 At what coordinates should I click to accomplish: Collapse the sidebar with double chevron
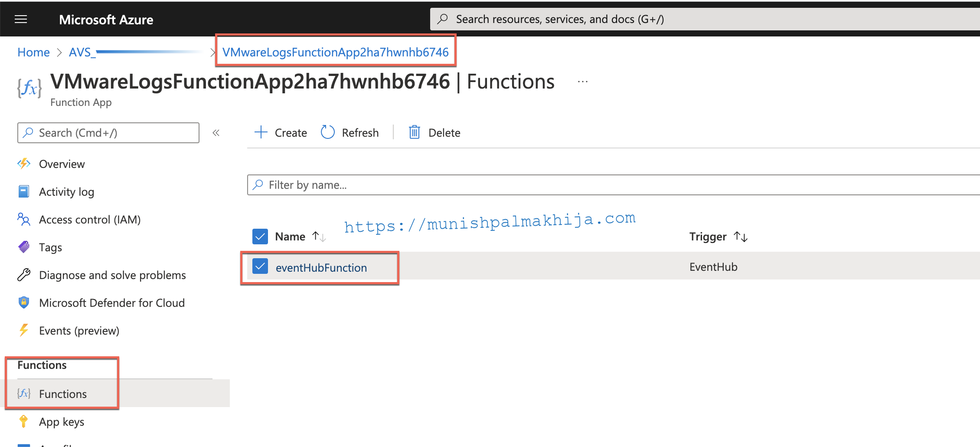216,133
